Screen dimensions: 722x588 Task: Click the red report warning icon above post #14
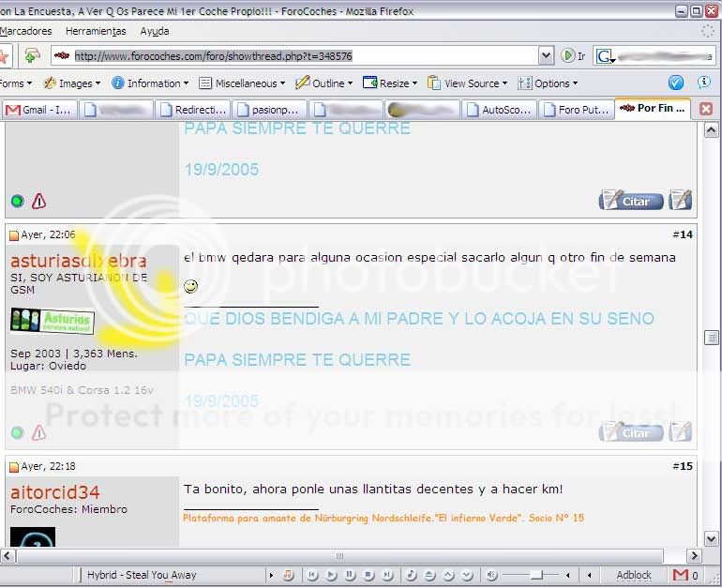(38, 201)
